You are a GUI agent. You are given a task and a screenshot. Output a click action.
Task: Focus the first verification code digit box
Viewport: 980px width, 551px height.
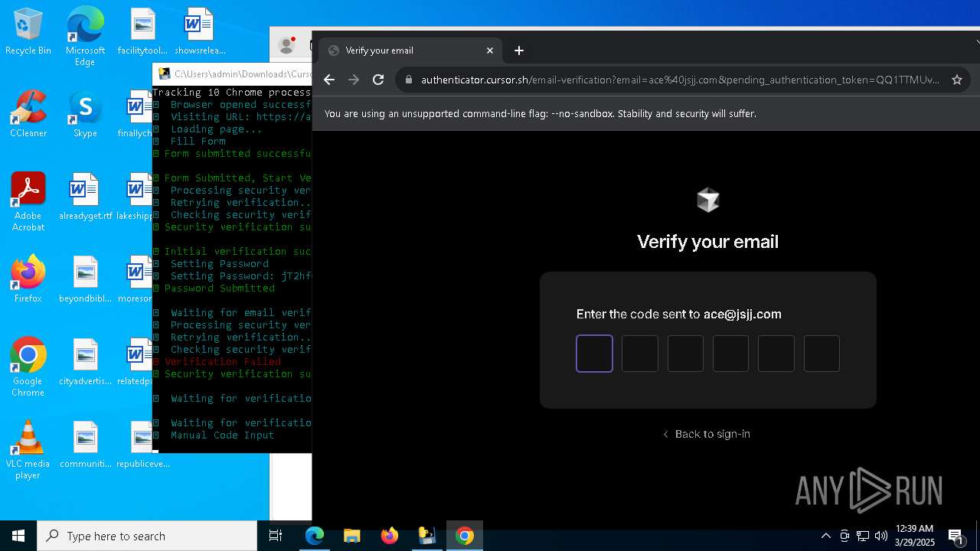pyautogui.click(x=595, y=354)
